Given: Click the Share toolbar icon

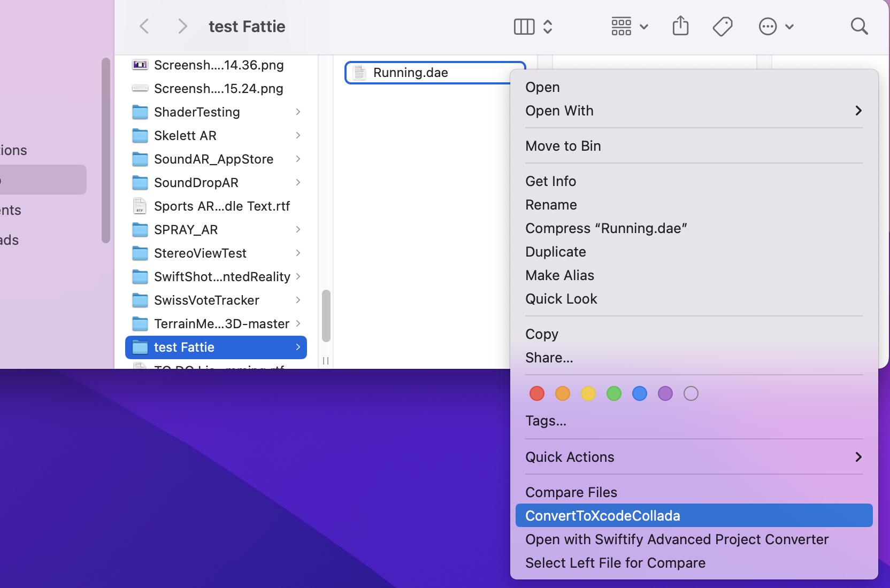Looking at the screenshot, I should click(680, 26).
